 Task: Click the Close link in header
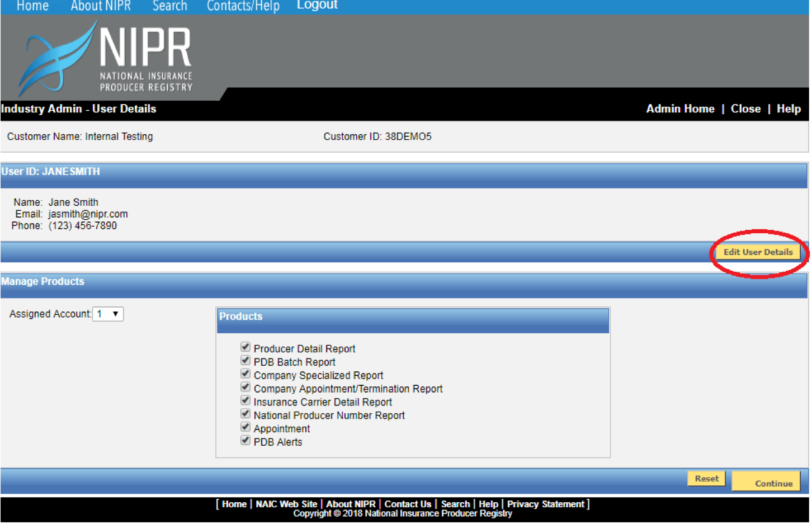[x=745, y=109]
